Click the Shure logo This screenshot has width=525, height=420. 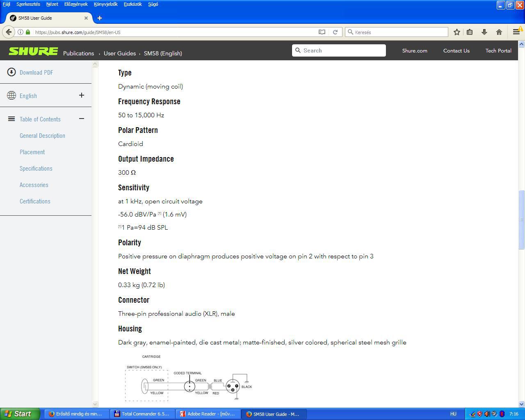click(33, 51)
